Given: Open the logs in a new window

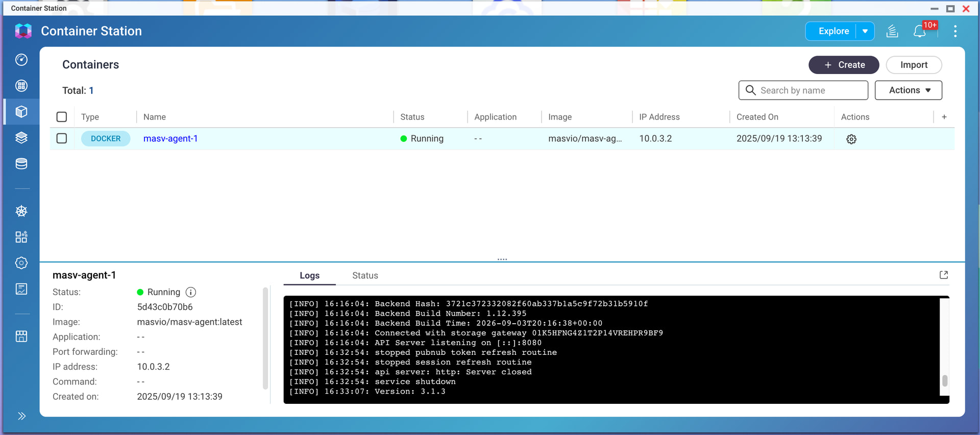Looking at the screenshot, I should click(944, 275).
